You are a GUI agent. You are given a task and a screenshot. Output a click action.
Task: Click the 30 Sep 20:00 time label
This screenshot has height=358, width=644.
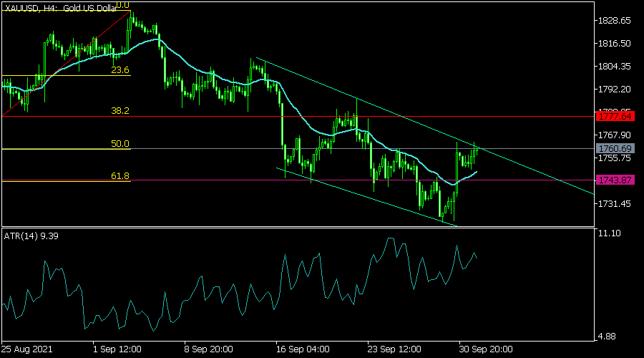pyautogui.click(x=486, y=349)
